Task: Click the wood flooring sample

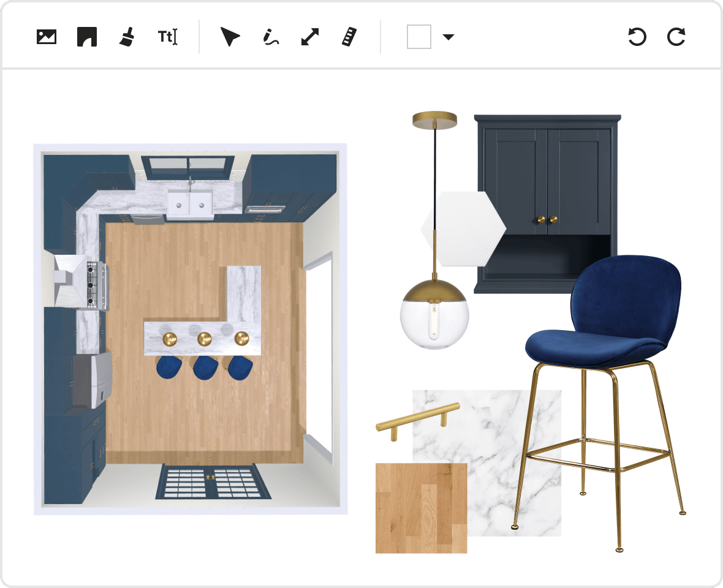Action: [x=421, y=508]
